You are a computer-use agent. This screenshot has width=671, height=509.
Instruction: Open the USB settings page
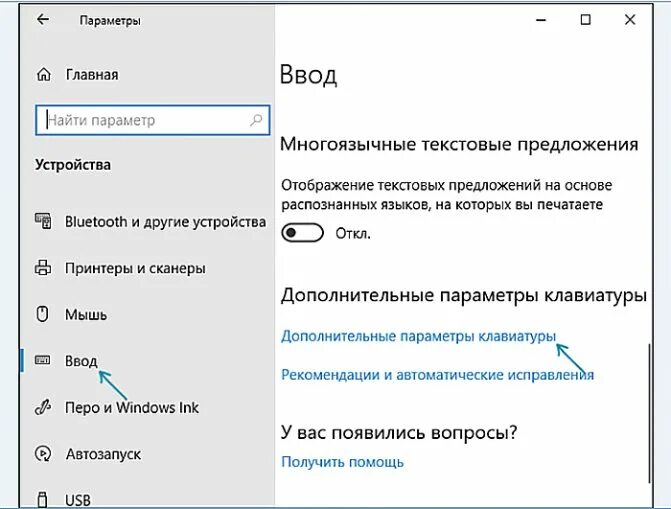click(77, 500)
